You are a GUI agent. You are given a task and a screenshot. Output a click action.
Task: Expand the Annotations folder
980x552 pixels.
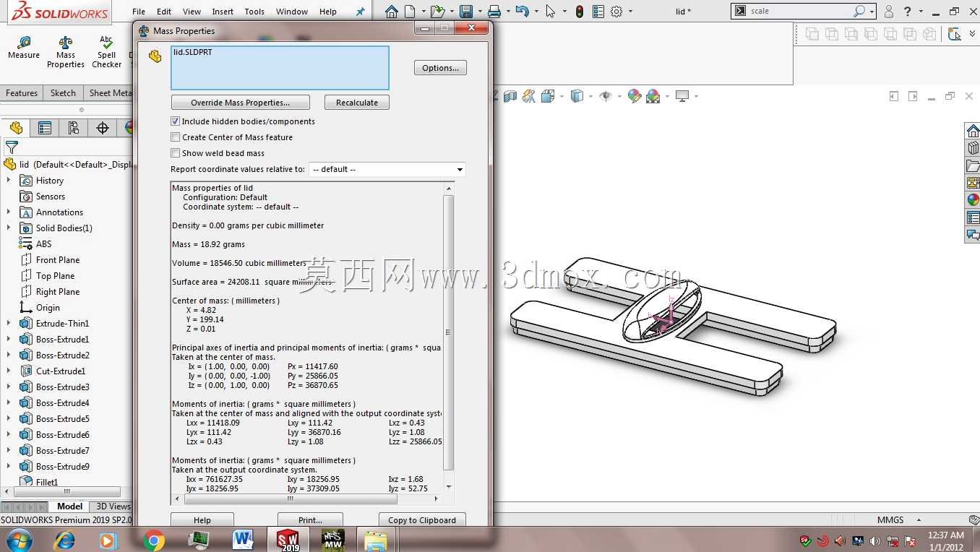point(9,212)
